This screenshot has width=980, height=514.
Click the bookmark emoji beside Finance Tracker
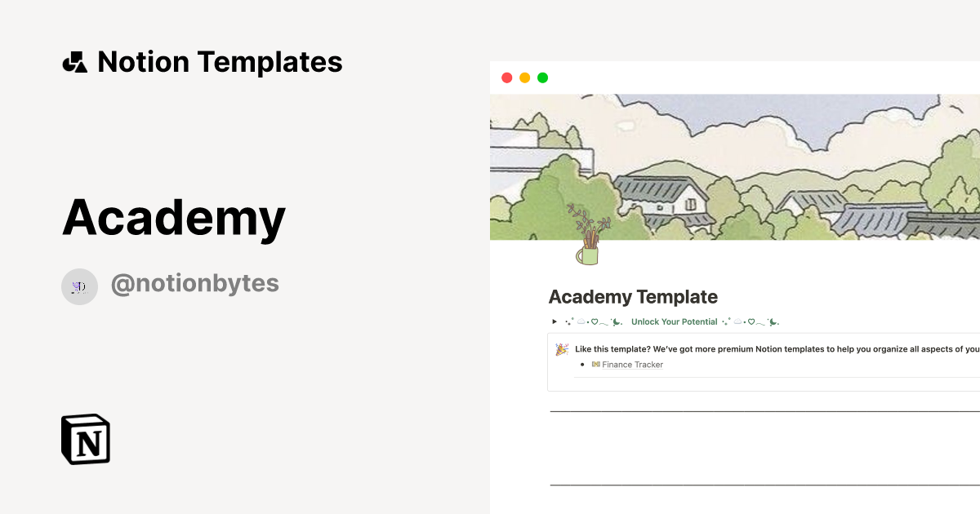pos(595,365)
